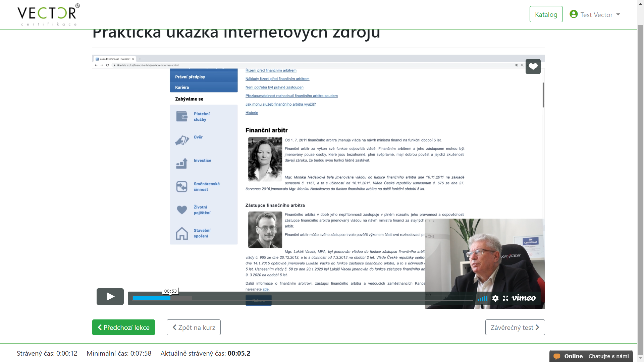Click Lukáš Vacek portrait photo
Image resolution: width=644 pixels, height=362 pixels.
[x=265, y=230]
